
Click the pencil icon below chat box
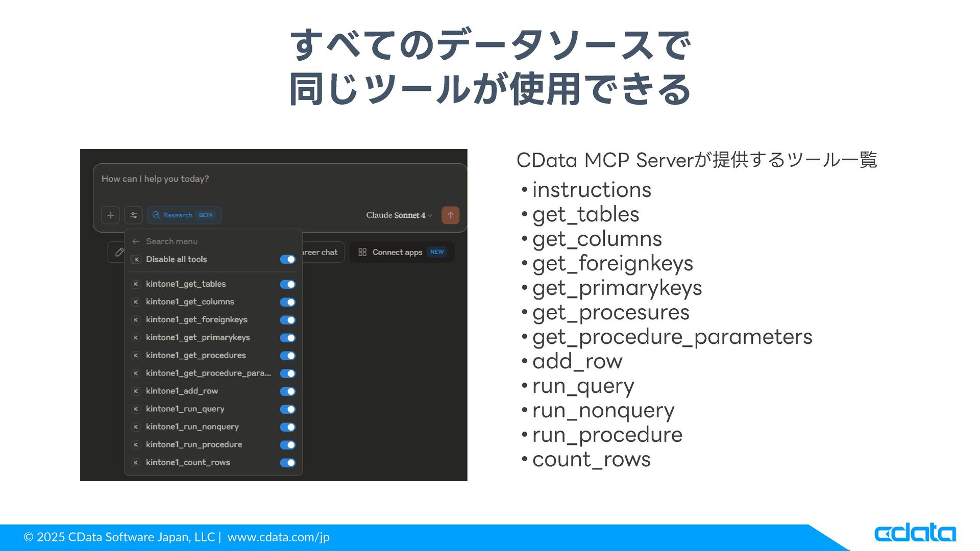(119, 252)
